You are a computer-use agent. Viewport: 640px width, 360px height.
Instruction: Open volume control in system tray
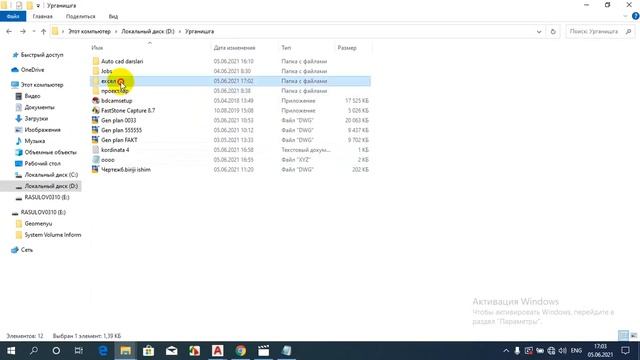(563, 351)
